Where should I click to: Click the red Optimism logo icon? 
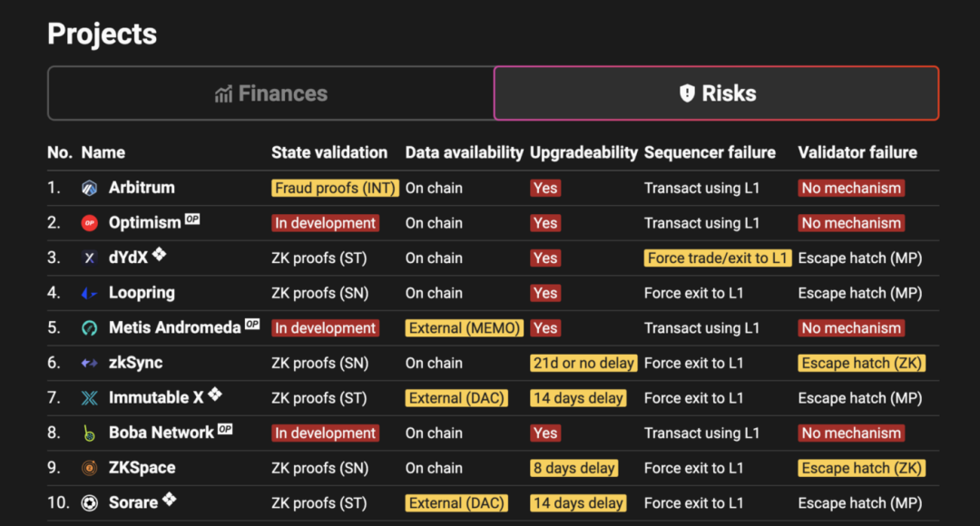click(x=89, y=223)
